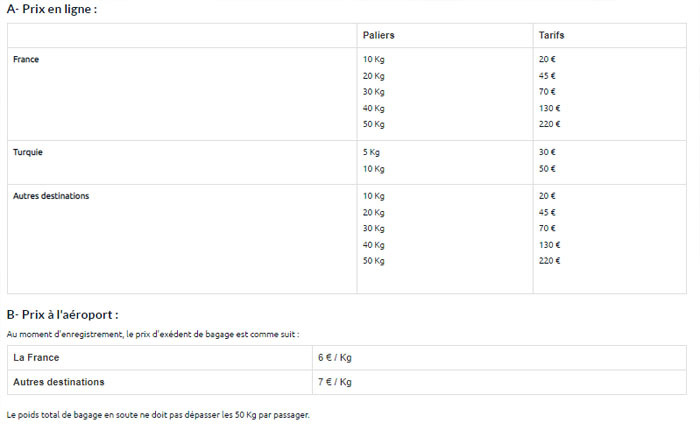Click the 5 Kg tier for Turquie

tap(371, 152)
